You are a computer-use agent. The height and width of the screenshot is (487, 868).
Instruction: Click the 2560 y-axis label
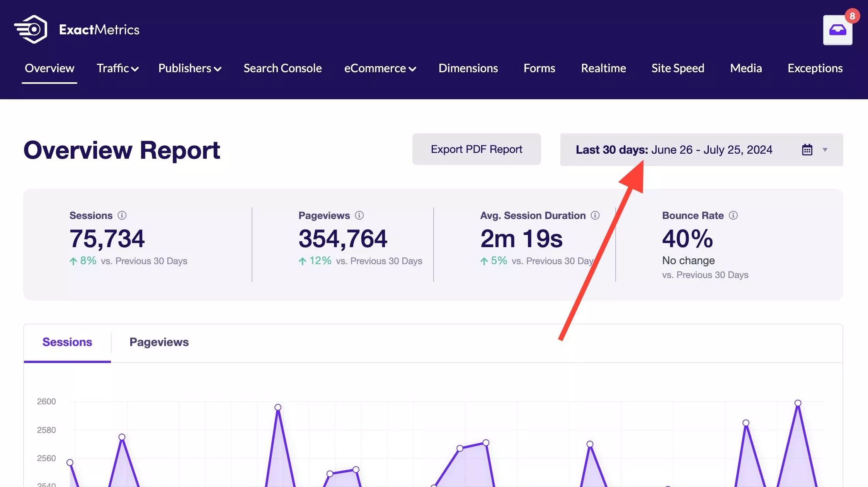tap(46, 458)
